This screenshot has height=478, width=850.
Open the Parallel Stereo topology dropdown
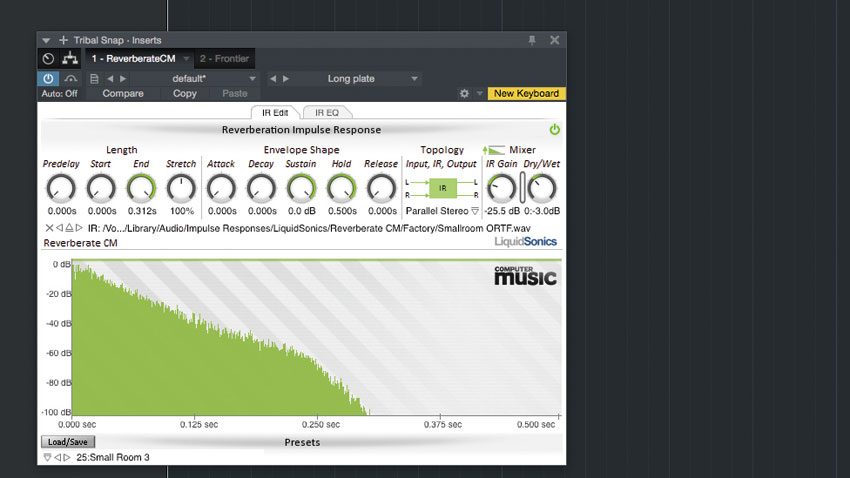click(475, 211)
